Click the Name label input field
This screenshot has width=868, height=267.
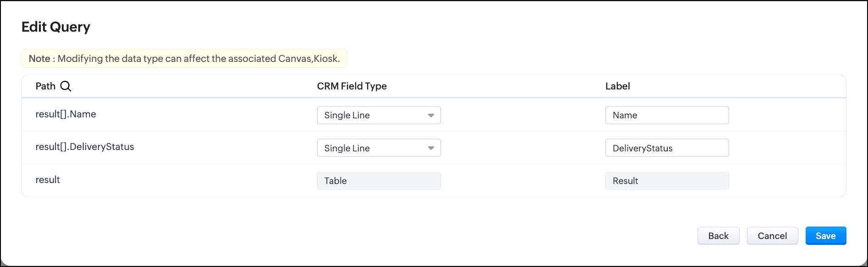point(666,115)
